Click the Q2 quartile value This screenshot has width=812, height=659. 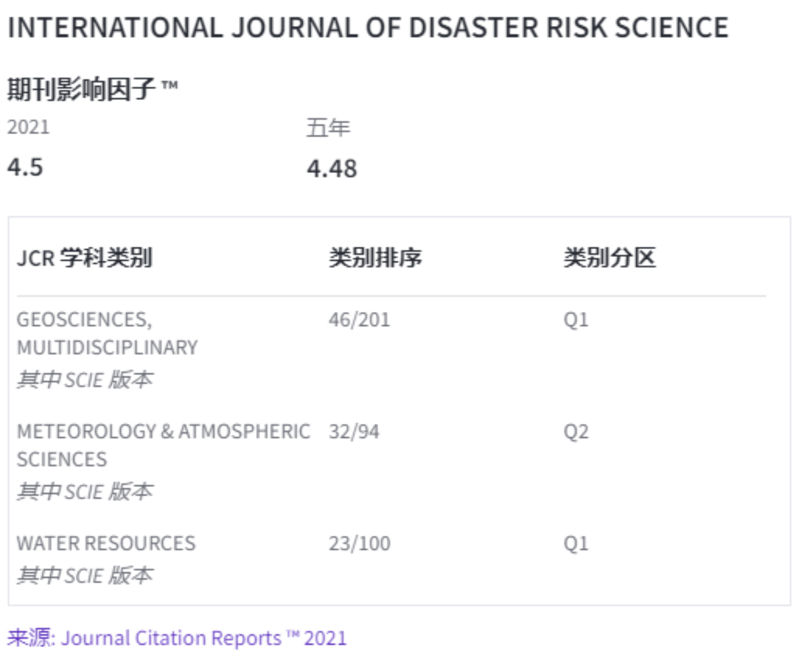click(x=576, y=432)
